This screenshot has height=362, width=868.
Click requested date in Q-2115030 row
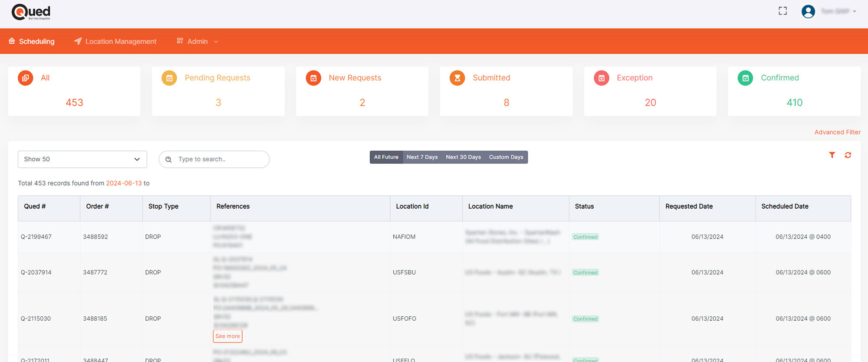pos(707,319)
